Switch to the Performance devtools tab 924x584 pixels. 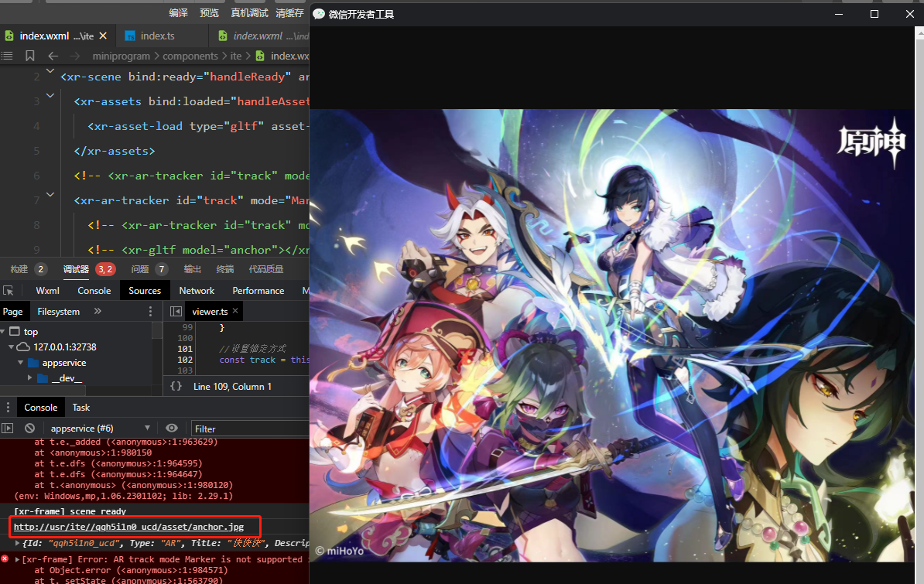(258, 291)
